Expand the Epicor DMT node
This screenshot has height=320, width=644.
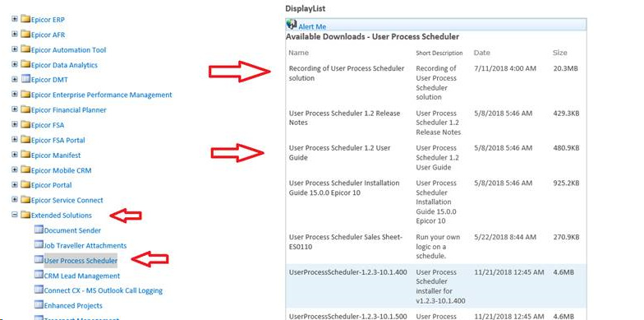coord(15,79)
